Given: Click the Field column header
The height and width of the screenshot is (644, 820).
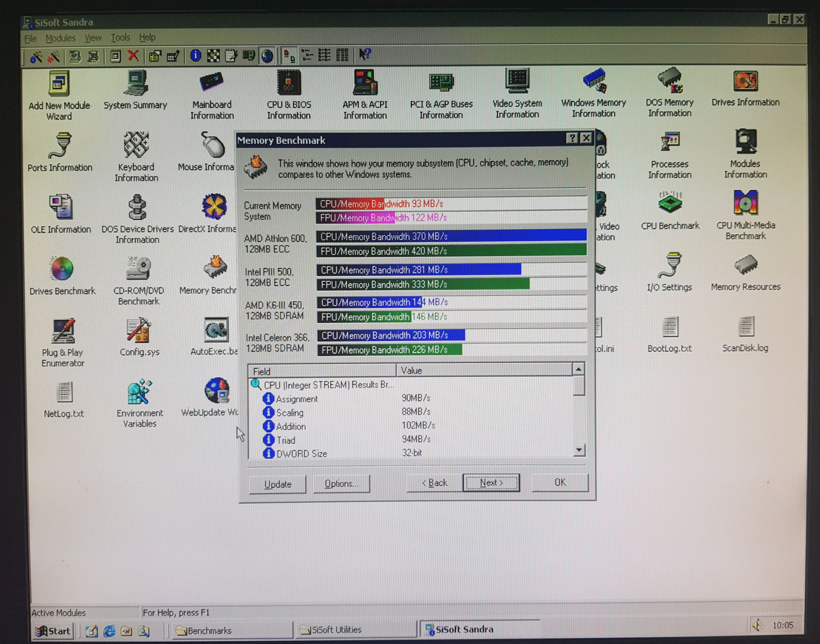Looking at the screenshot, I should click(322, 371).
